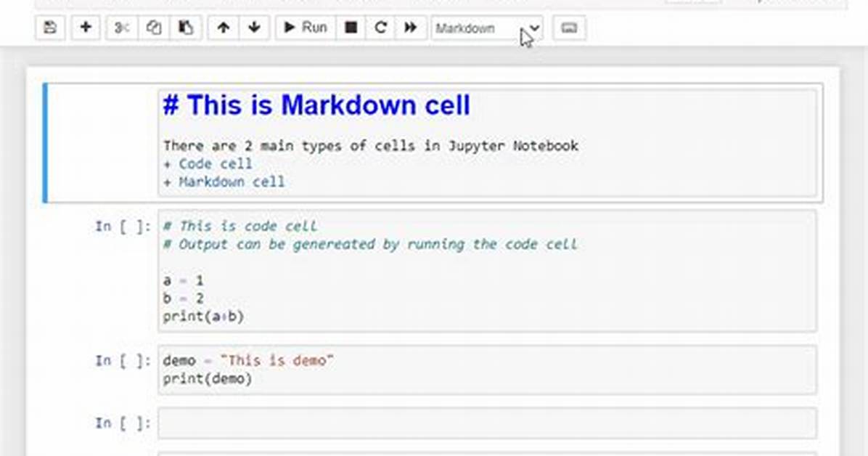Click the '+ Markdown cell' line
Image resolution: width=868 pixels, height=456 pixels.
(224, 182)
